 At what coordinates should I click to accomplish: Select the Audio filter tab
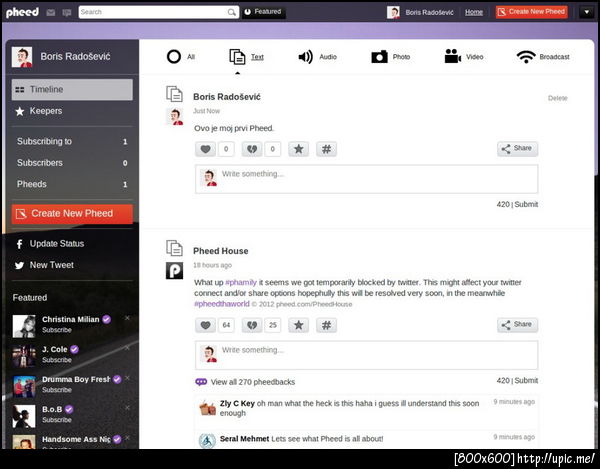tap(317, 57)
